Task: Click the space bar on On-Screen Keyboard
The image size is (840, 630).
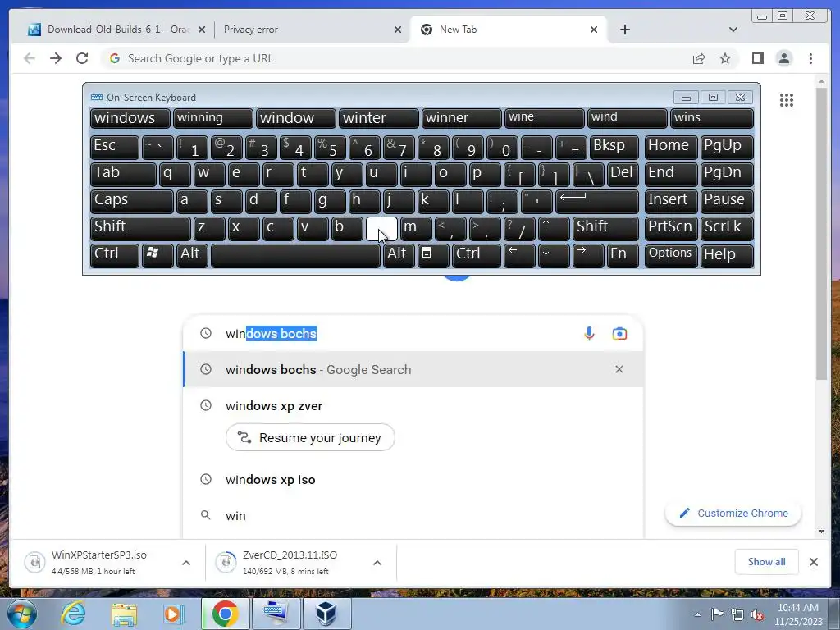Action: coord(295,255)
